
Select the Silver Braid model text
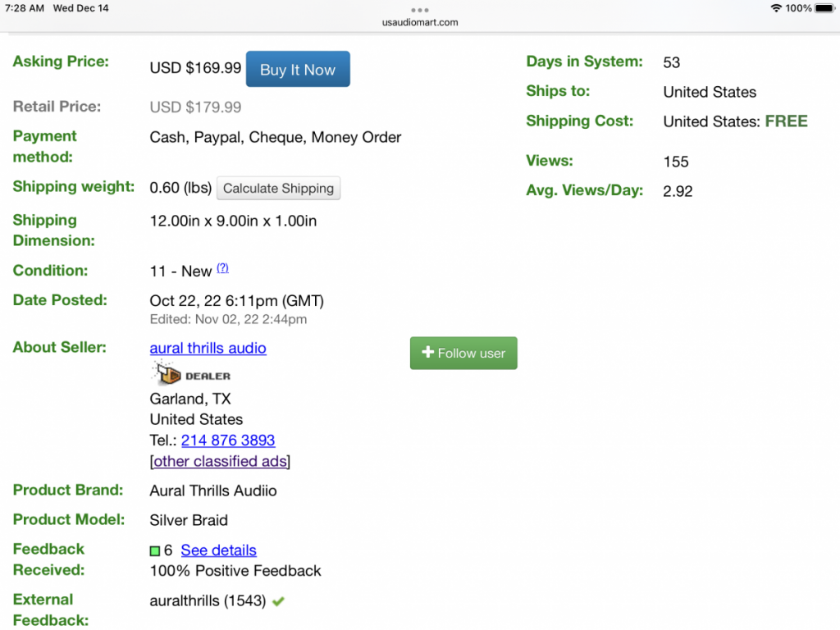point(189,520)
